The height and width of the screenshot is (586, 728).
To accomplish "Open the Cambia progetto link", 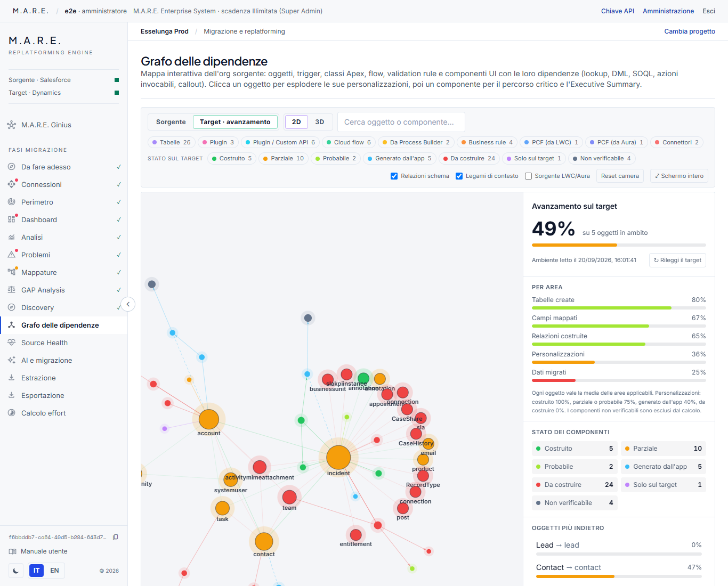I will [690, 31].
